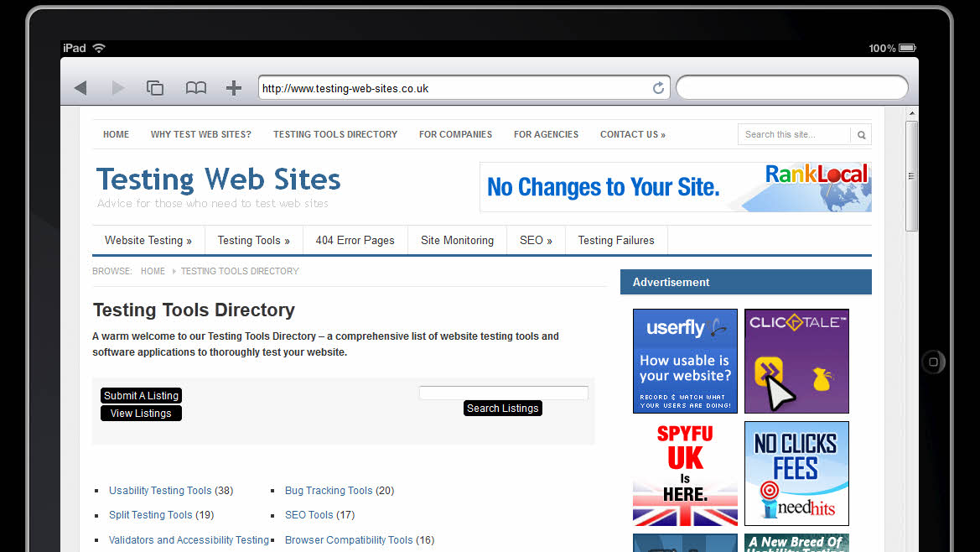
Task: Open the Usability Testing Tools link
Action: (160, 491)
